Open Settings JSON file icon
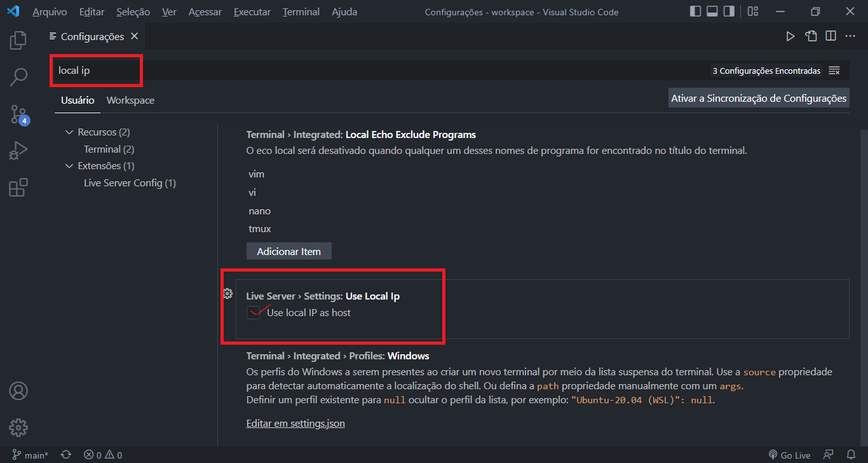This screenshot has height=463, width=868. coord(811,36)
